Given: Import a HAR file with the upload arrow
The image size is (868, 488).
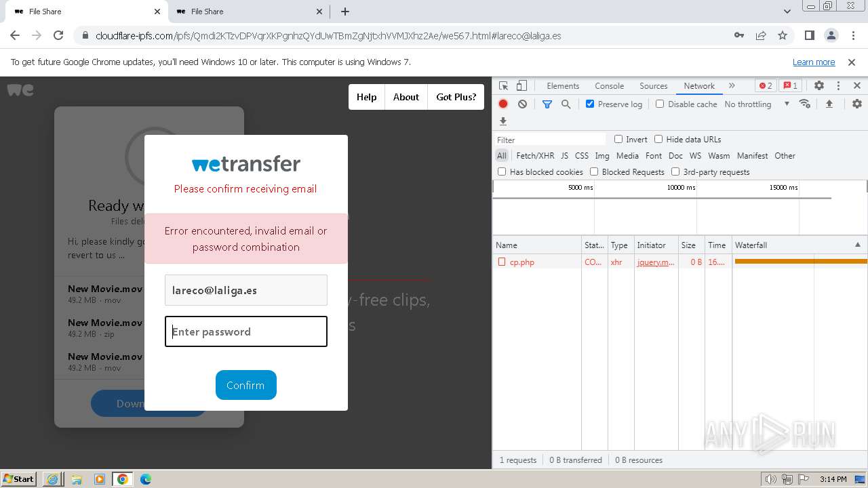Looking at the screenshot, I should click(x=829, y=104).
